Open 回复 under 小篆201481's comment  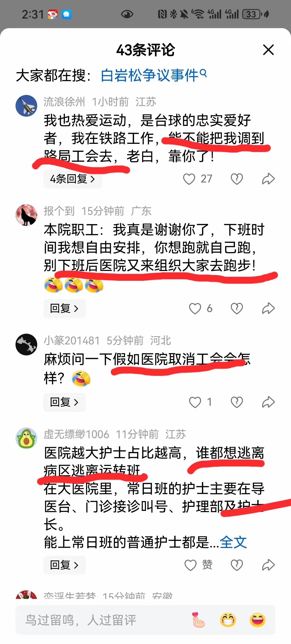[64, 402]
